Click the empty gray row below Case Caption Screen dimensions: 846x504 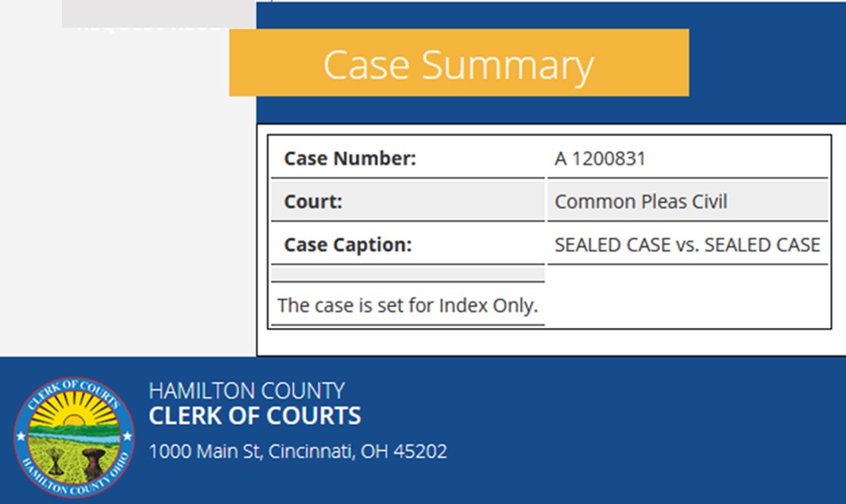pyautogui.click(x=408, y=274)
